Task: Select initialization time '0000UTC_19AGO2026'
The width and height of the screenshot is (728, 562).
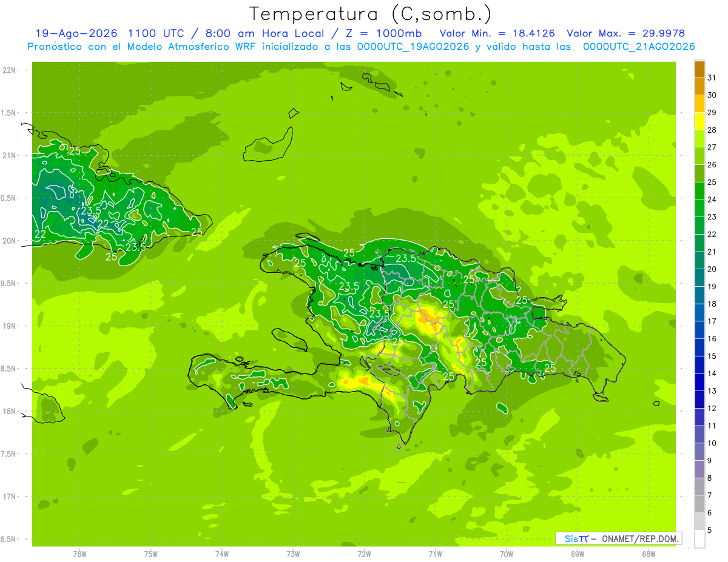Action: pyautogui.click(x=411, y=47)
